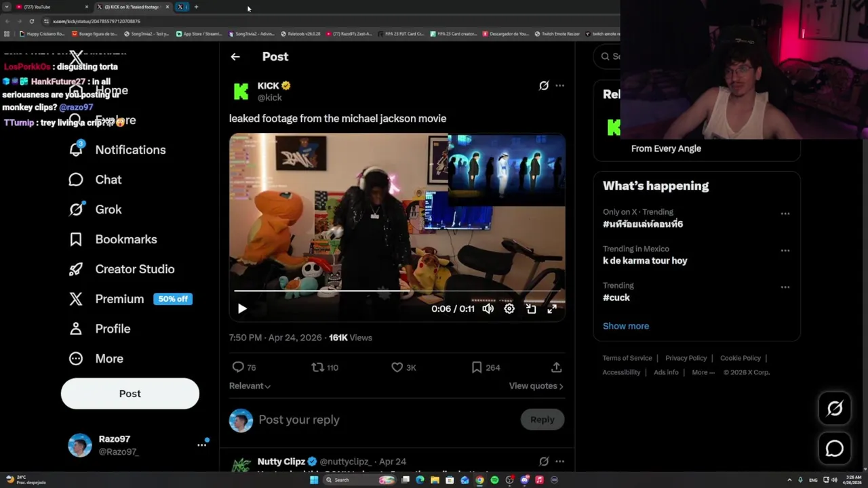
Task: Open options for k de karma tour trend
Action: (785, 251)
